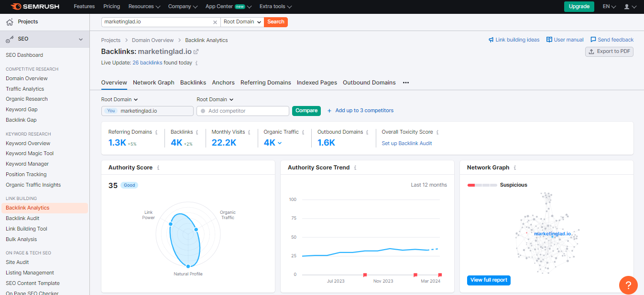644x295 pixels.
Task: Expand the Resources menu
Action: tap(144, 7)
